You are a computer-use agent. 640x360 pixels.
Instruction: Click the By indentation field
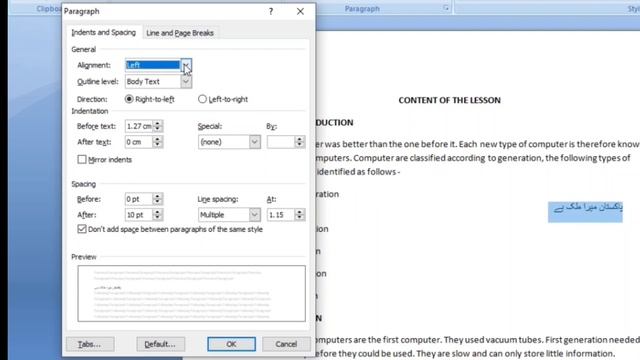(x=281, y=142)
